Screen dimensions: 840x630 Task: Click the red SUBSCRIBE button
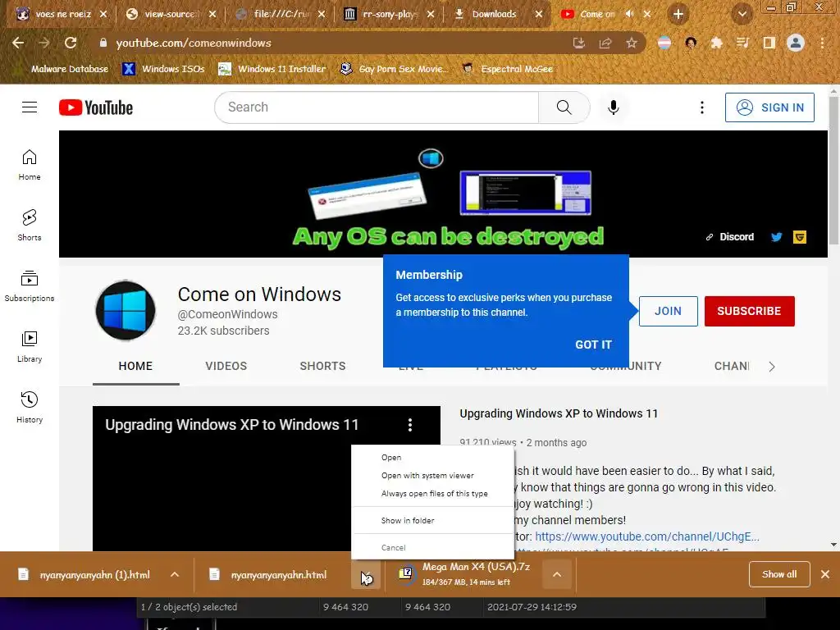click(x=749, y=311)
